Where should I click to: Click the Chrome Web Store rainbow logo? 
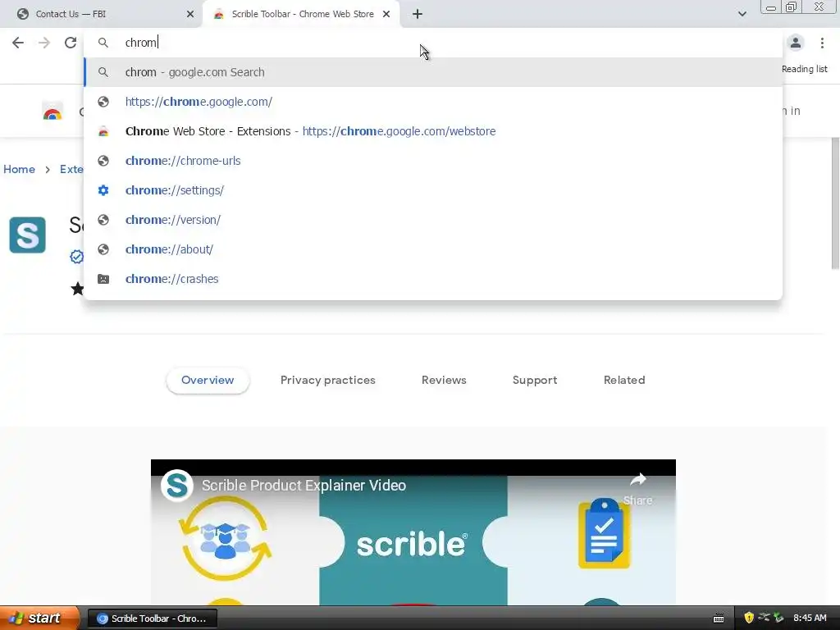[x=52, y=111]
